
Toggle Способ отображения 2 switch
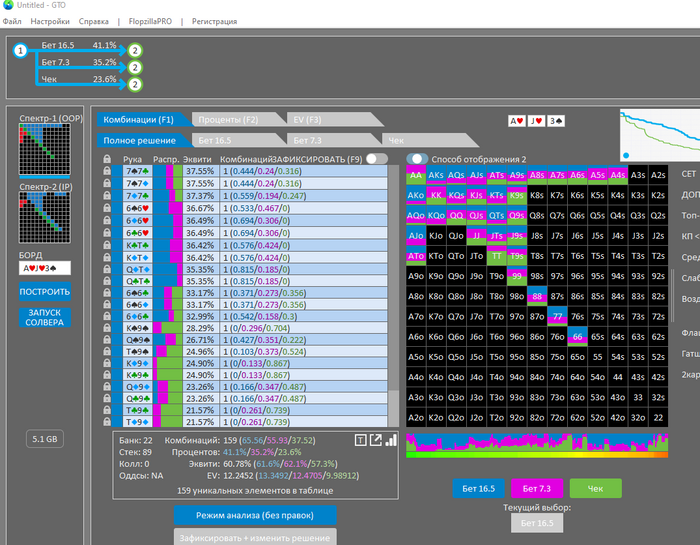tap(417, 159)
